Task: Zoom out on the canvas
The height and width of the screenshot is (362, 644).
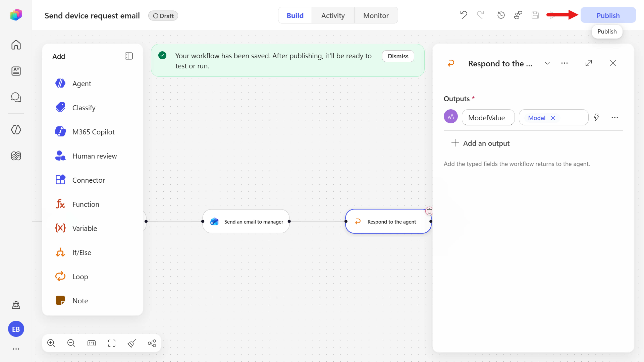Action: pyautogui.click(x=71, y=343)
